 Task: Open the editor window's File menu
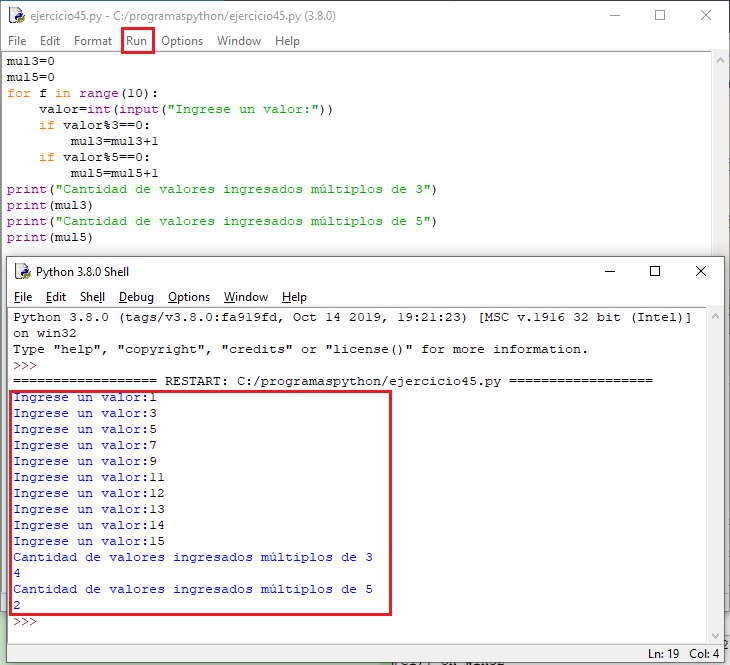[x=17, y=41]
